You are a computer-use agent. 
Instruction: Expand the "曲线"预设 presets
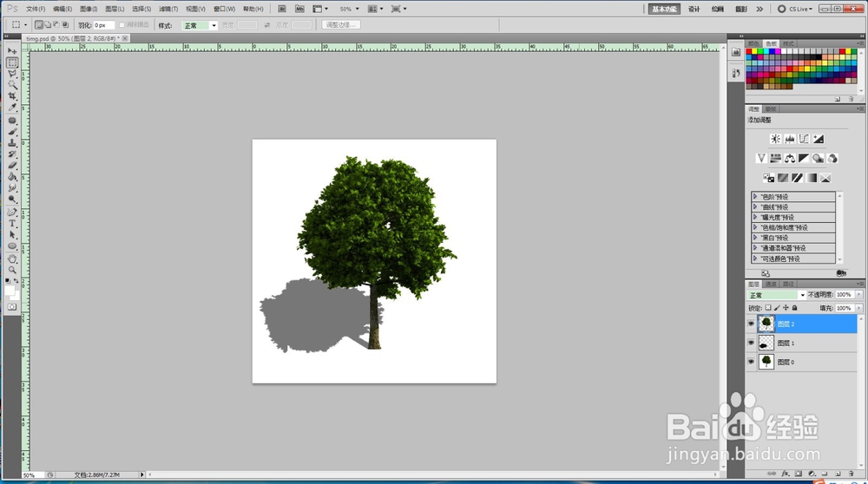(754, 207)
